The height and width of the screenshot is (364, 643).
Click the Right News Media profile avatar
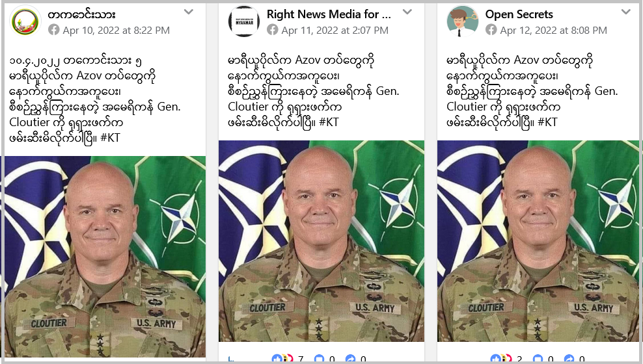244,21
